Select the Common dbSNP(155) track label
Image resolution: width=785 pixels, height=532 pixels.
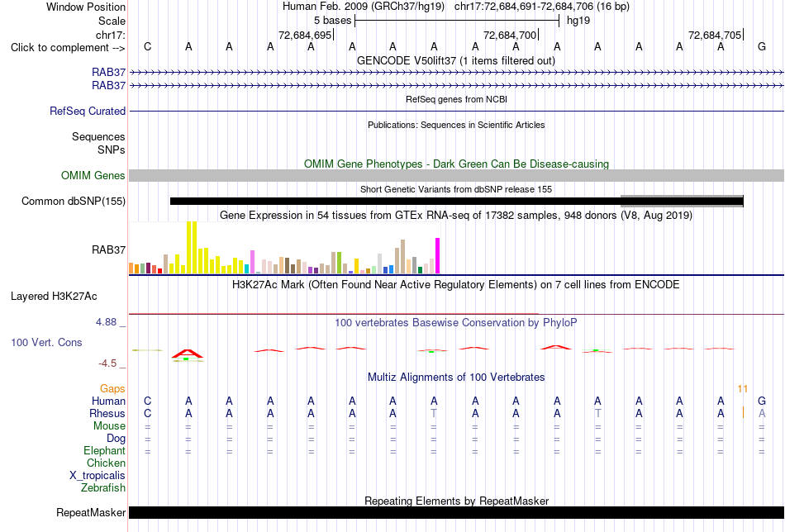pos(73,202)
